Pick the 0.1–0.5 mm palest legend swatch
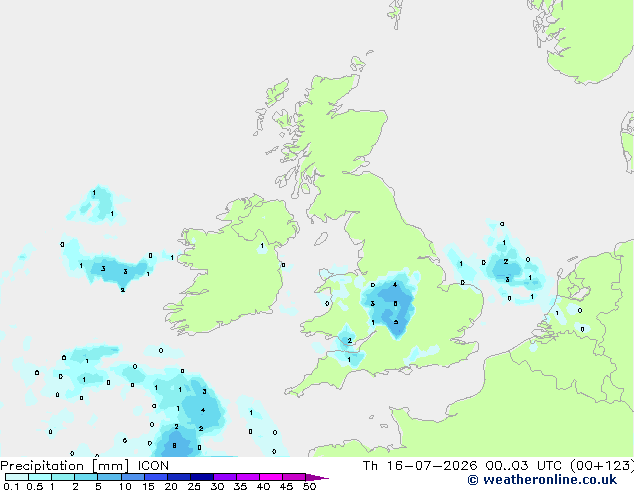This screenshot has height=490, width=634. (17, 477)
